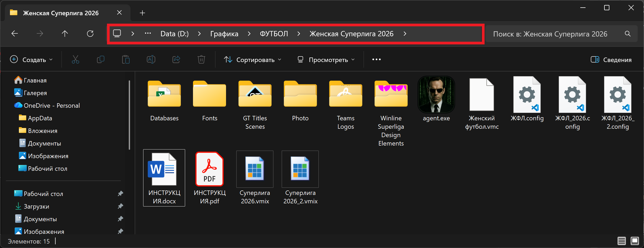Select OneDrive - Personal in sidebar
This screenshot has height=248, width=644.
coord(47,105)
